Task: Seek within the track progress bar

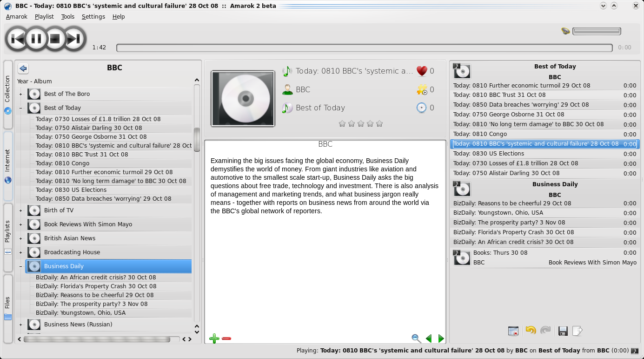Action: coord(364,48)
